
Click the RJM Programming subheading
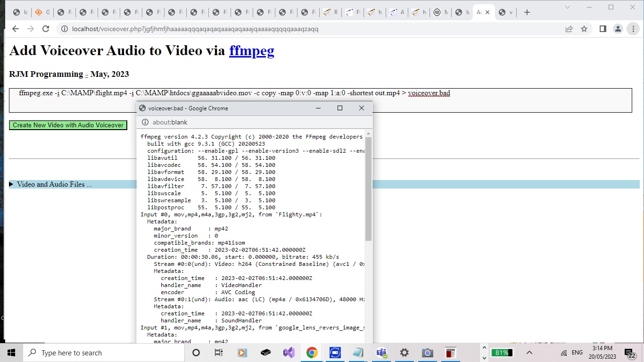pyautogui.click(x=69, y=74)
